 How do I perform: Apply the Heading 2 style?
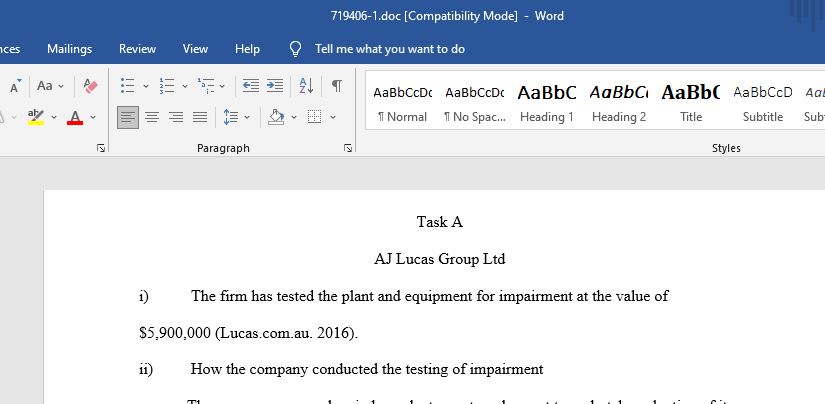tap(619, 102)
